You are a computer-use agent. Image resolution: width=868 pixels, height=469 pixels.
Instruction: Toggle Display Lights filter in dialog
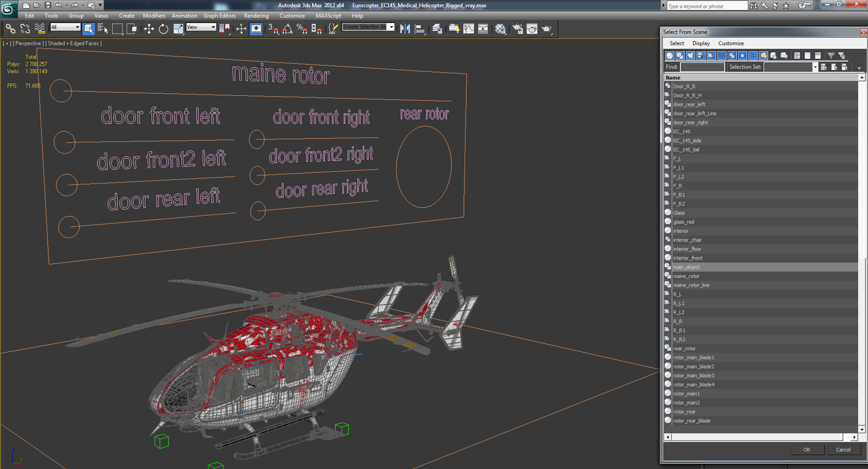tap(690, 56)
